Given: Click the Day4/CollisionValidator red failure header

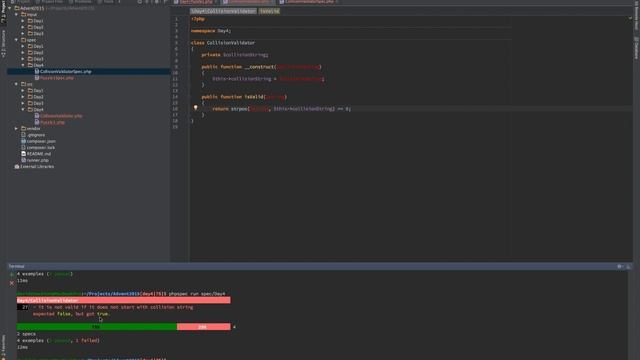Looking at the screenshot, I should pos(124,300).
